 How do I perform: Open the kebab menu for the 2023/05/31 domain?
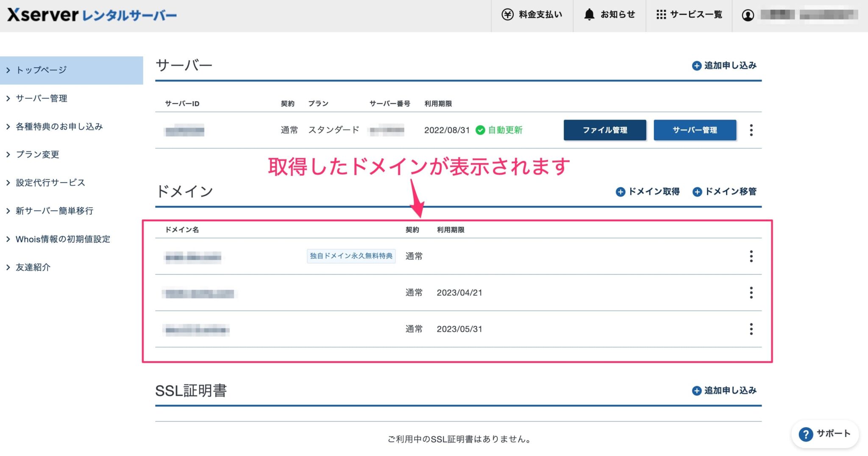751,329
